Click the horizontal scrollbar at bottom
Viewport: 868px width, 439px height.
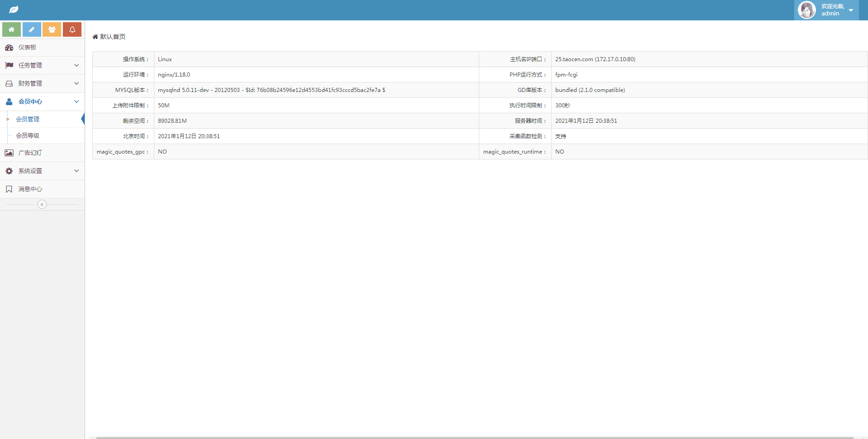[x=474, y=437]
